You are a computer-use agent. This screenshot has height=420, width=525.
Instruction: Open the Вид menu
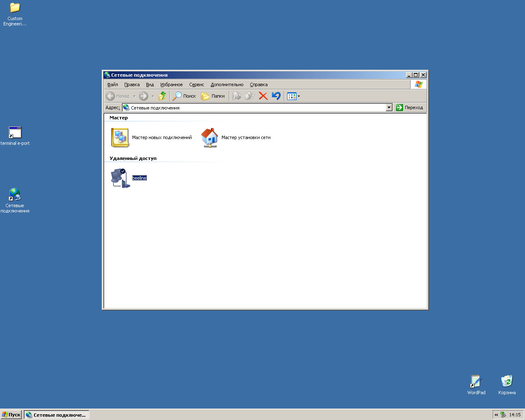click(150, 84)
